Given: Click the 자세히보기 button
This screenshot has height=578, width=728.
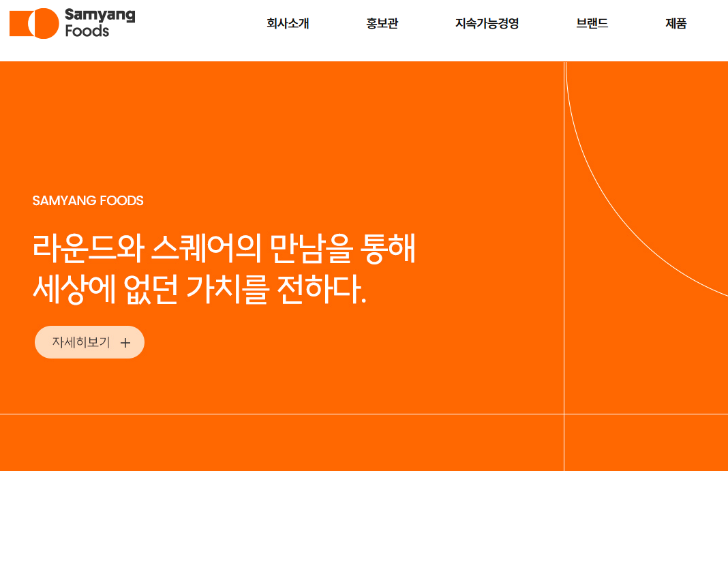Looking at the screenshot, I should click(89, 342).
